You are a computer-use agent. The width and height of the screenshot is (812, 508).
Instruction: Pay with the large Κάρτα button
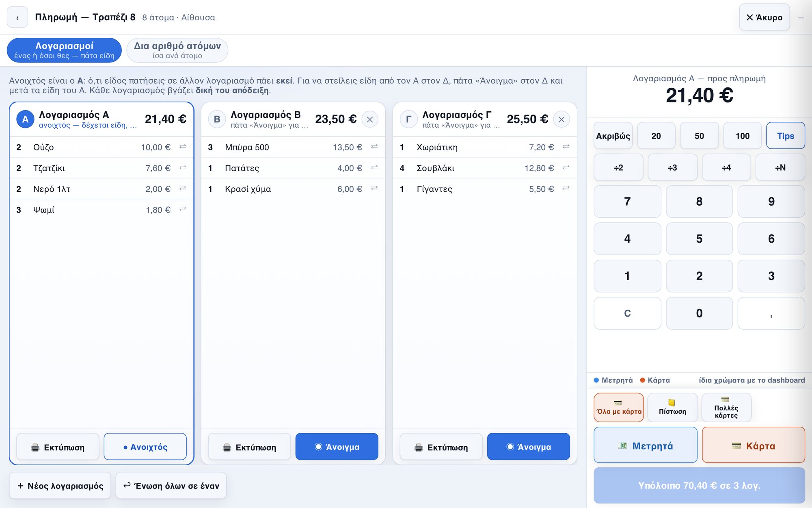point(754,445)
